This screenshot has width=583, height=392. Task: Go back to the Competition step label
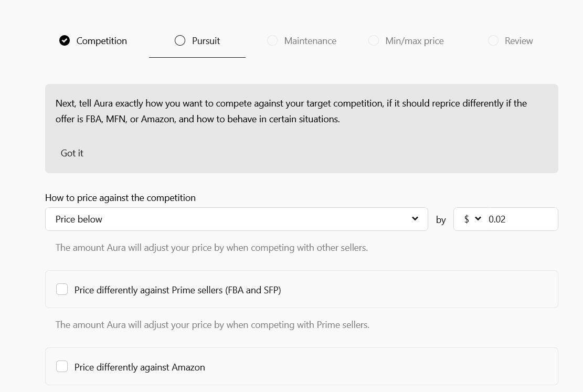tap(101, 41)
